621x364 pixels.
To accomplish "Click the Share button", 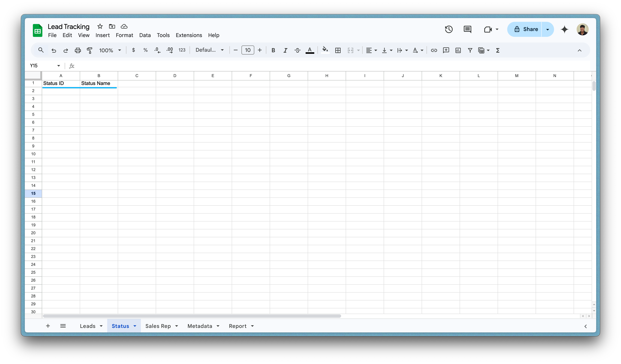I will (x=525, y=29).
